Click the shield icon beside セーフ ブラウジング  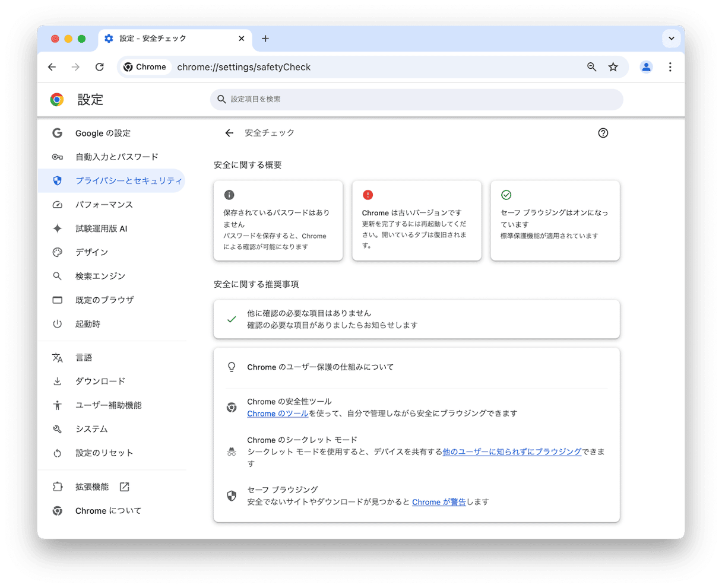pyautogui.click(x=232, y=496)
